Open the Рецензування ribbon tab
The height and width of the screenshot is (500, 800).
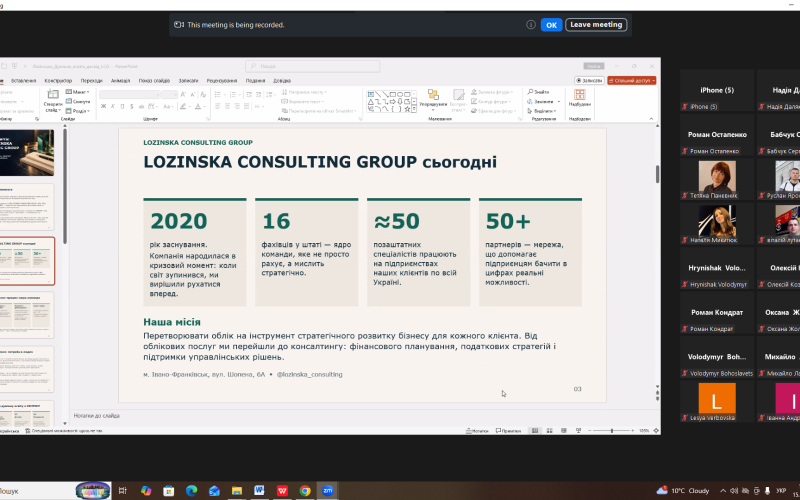[222, 81]
